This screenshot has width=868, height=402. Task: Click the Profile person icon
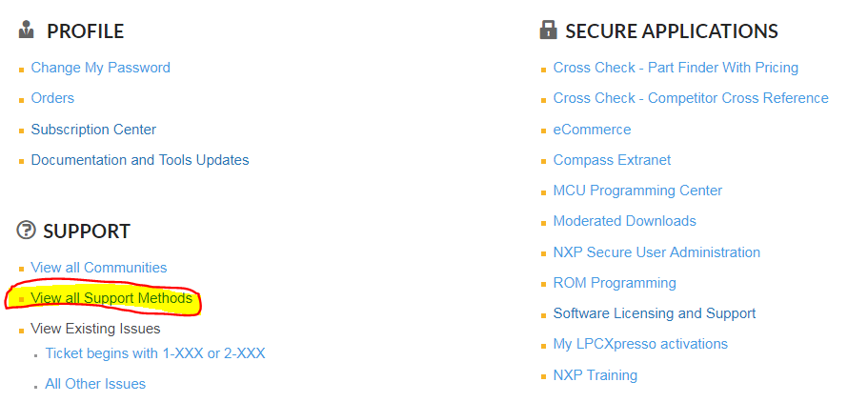(26, 30)
